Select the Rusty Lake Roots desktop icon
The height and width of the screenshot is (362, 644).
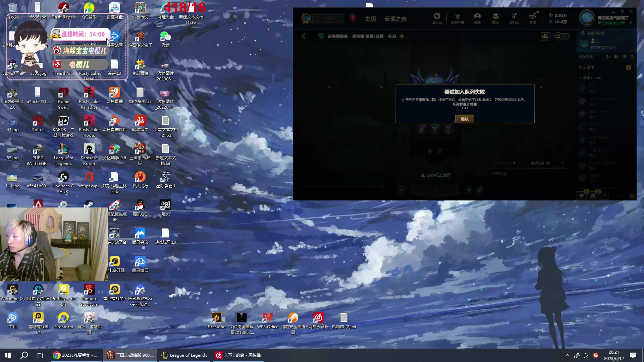tap(89, 126)
